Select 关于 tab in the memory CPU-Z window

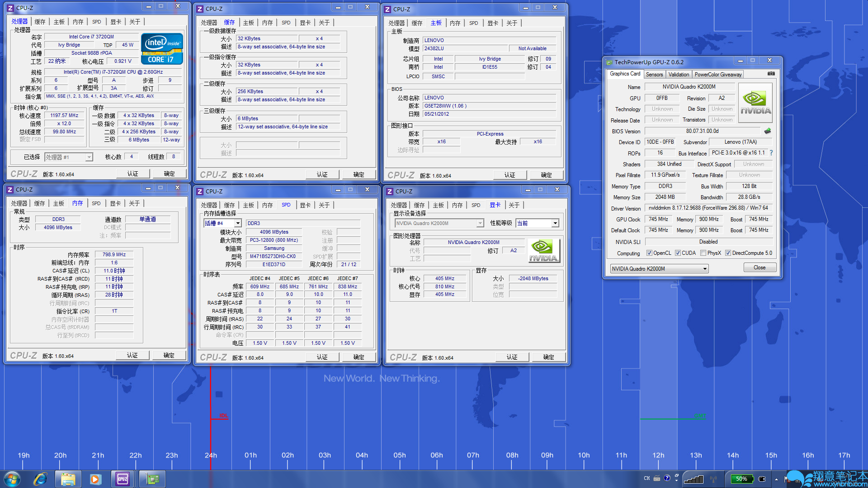pos(134,203)
